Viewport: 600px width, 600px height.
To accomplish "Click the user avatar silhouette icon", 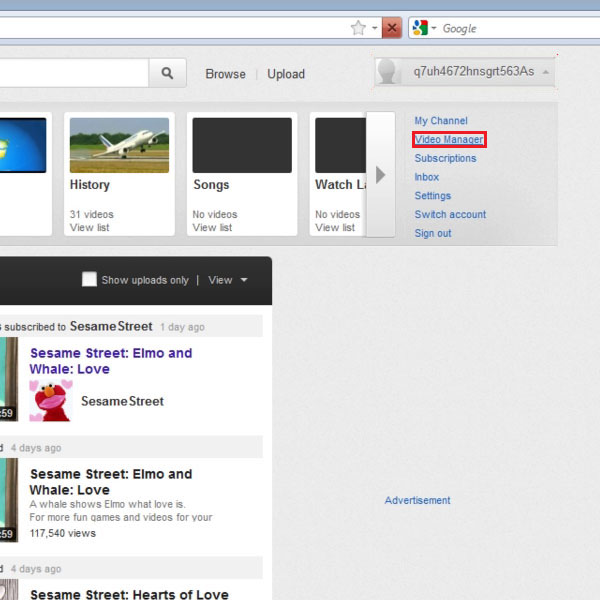I will (x=387, y=72).
